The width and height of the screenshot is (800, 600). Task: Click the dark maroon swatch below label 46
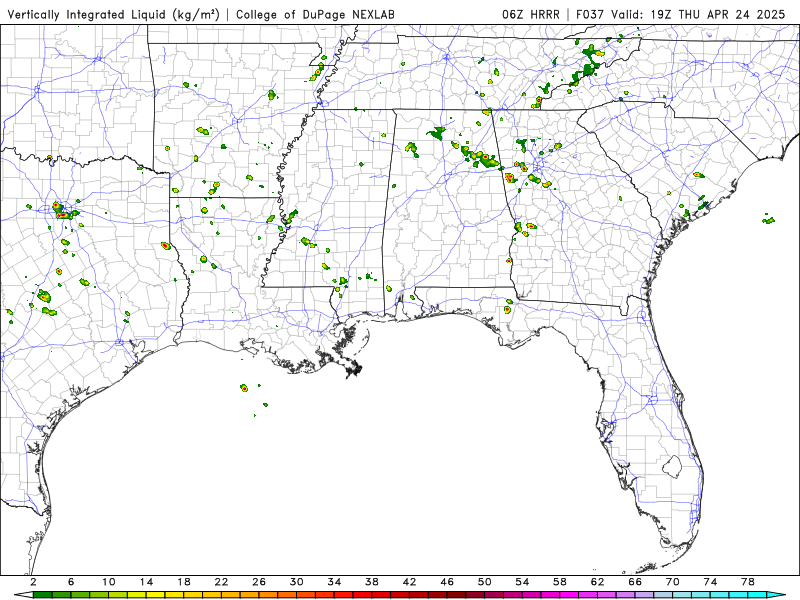click(x=457, y=595)
